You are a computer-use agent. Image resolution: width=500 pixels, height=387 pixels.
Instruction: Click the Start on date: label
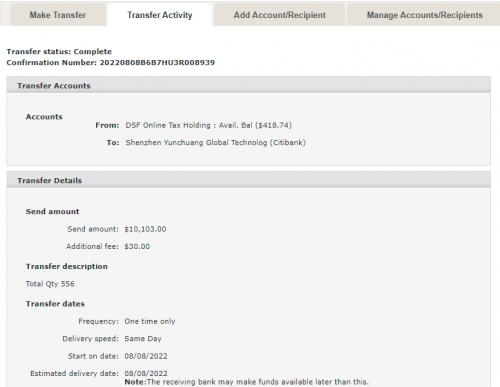tap(93, 356)
